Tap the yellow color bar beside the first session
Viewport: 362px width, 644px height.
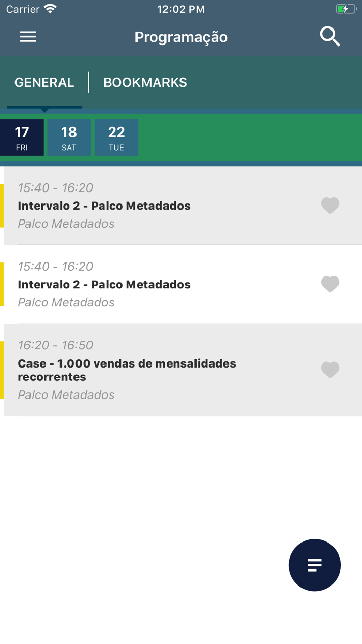pyautogui.click(x=2, y=206)
